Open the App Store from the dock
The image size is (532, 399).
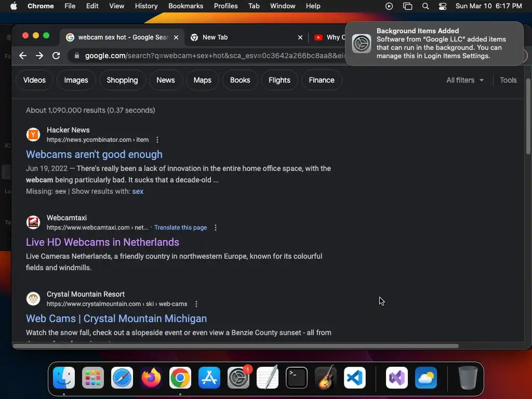tap(209, 378)
